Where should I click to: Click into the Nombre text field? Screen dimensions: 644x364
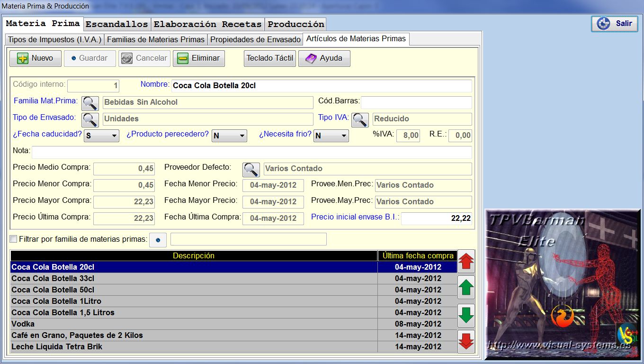[x=321, y=86]
